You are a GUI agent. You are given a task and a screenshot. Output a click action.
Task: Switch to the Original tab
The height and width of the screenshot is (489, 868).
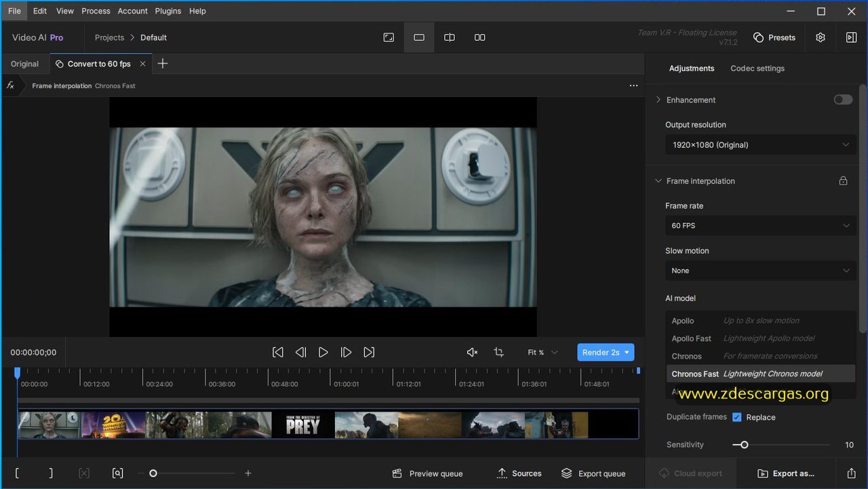coord(24,64)
